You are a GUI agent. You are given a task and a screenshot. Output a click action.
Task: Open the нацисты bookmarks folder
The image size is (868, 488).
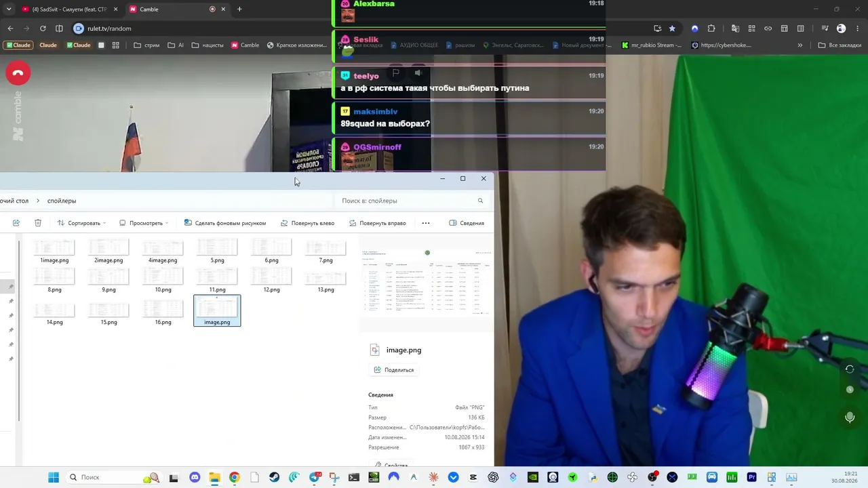[208, 45]
